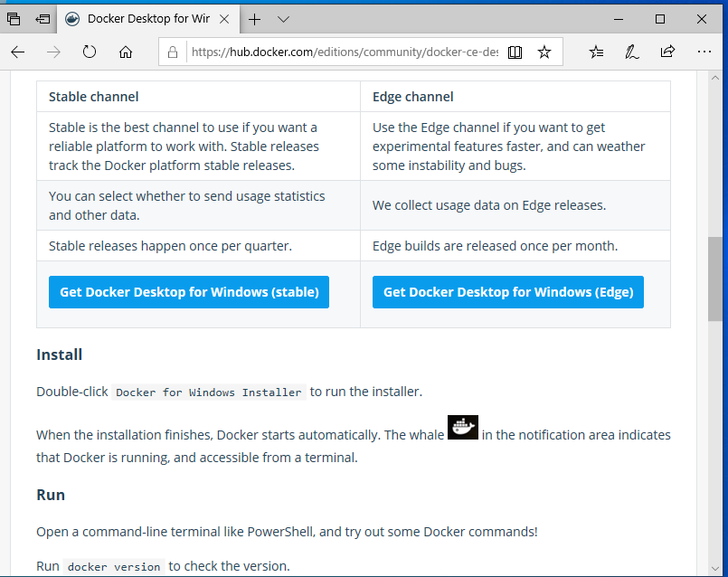The height and width of the screenshot is (577, 728).
Task: Open a new tab with plus icon
Action: click(x=254, y=19)
